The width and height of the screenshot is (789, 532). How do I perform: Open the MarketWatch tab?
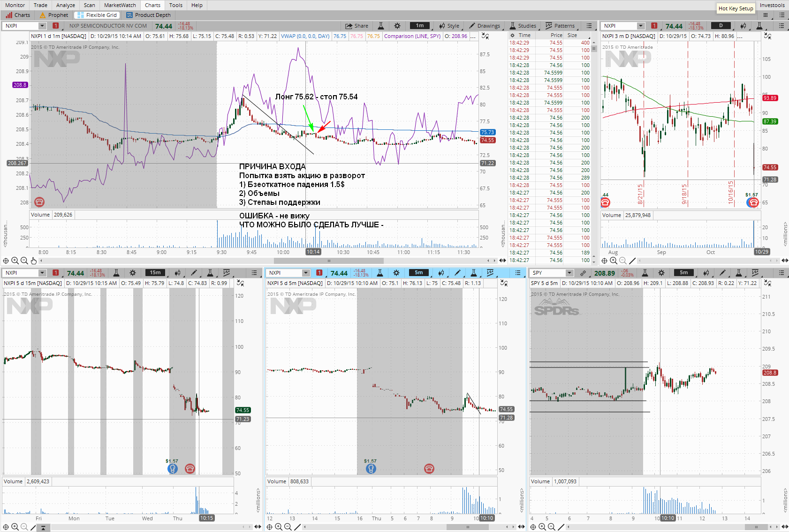pos(120,5)
